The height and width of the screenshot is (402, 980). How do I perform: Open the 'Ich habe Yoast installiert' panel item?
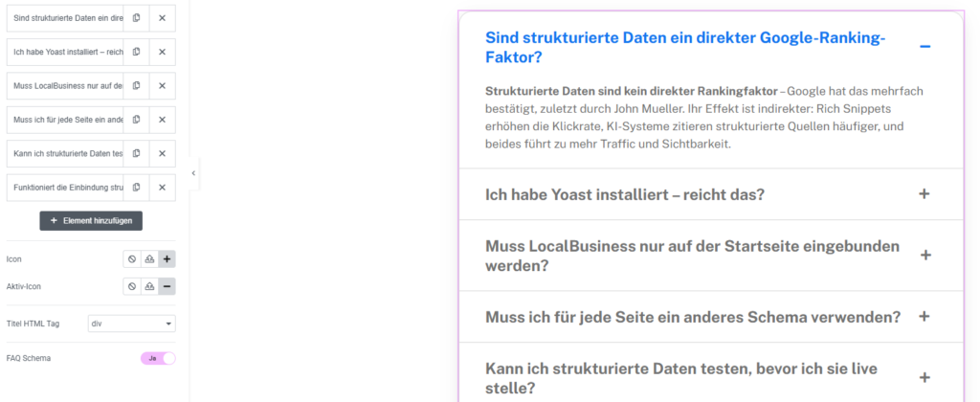click(x=65, y=52)
